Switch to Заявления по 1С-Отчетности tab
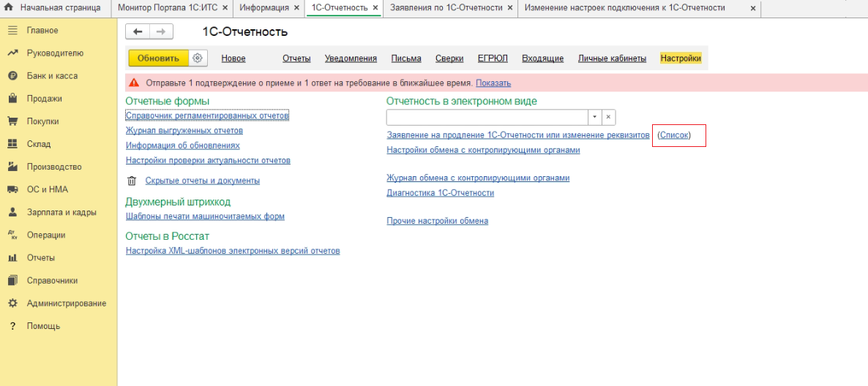This screenshot has width=868, height=386. [x=446, y=8]
